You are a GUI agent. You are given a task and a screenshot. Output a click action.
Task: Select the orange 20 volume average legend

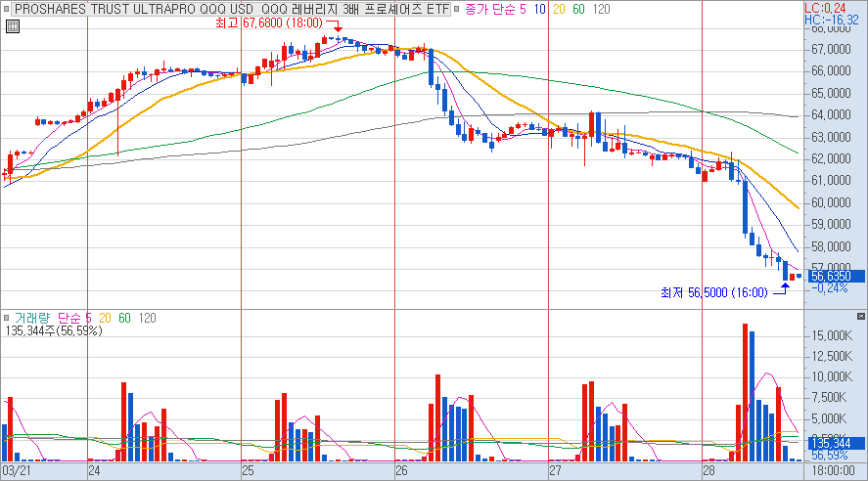pos(105,318)
